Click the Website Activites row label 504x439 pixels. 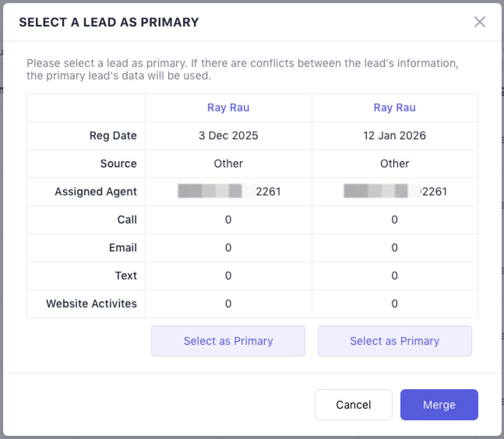click(x=92, y=304)
